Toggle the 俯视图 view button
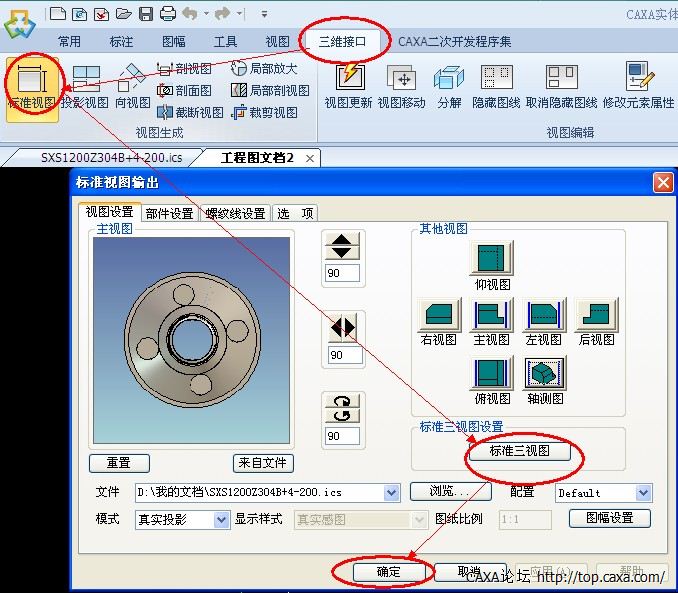Screen dimensions: 678x593 492,373
